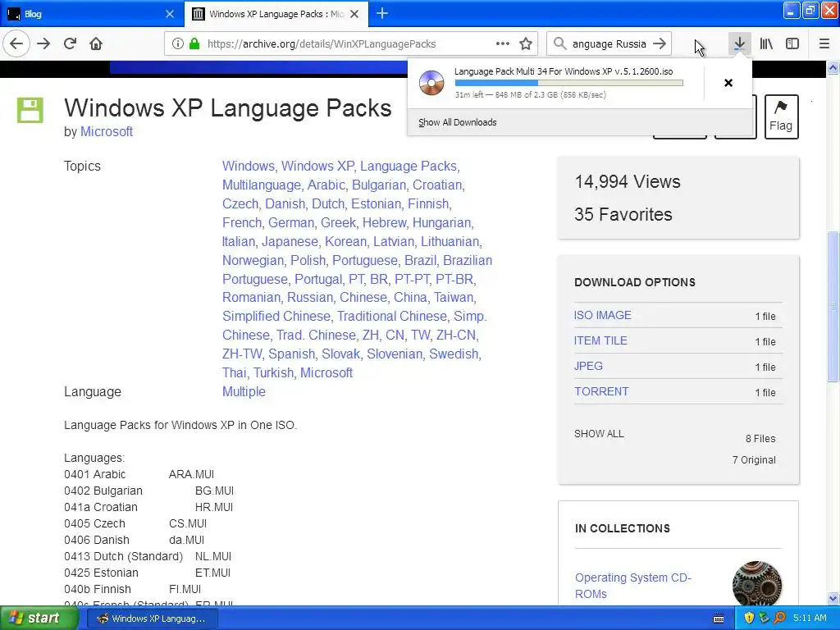
Task: Go back to the previous page
Action: [x=16, y=44]
